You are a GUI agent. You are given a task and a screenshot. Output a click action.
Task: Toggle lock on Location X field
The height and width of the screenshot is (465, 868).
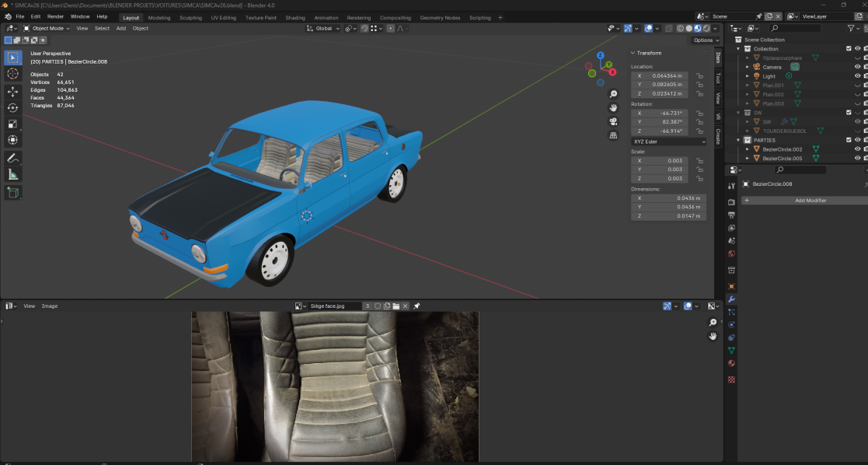tap(699, 76)
